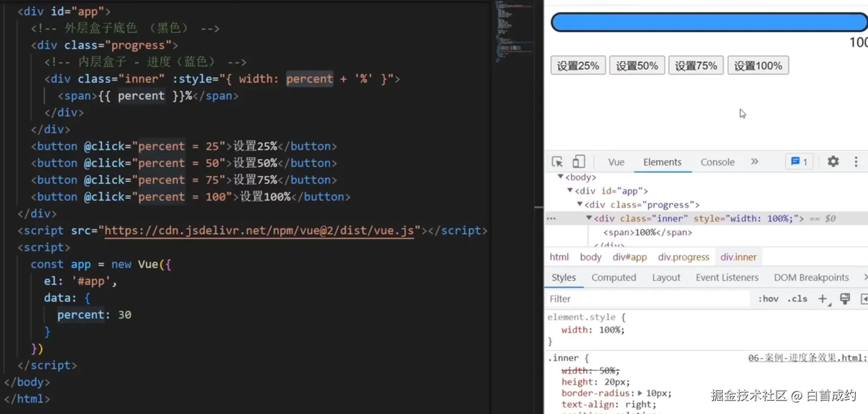The height and width of the screenshot is (414, 868).
Task: Click the div class="inner" :style code line
Action: click(x=222, y=79)
